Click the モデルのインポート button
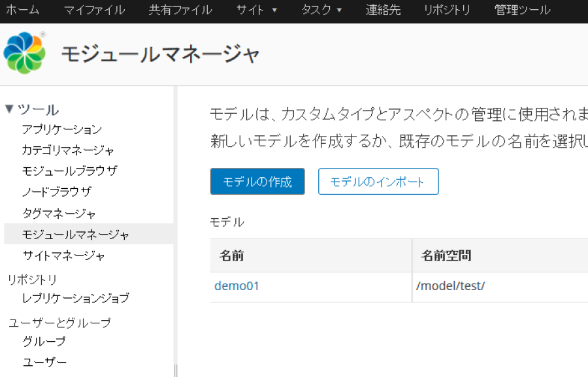The height and width of the screenshot is (377, 588). coord(378,182)
